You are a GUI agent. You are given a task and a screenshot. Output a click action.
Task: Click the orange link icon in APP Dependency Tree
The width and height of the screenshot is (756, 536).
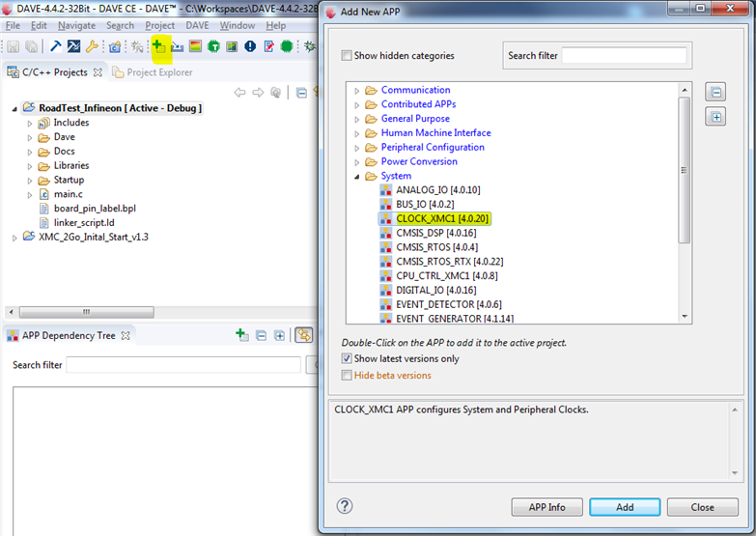tap(304, 335)
